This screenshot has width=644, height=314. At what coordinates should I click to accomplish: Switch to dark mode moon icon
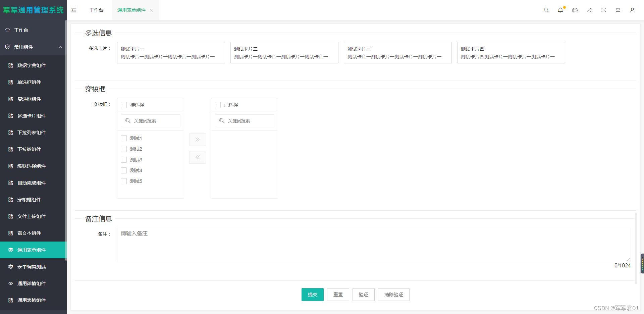tap(589, 10)
